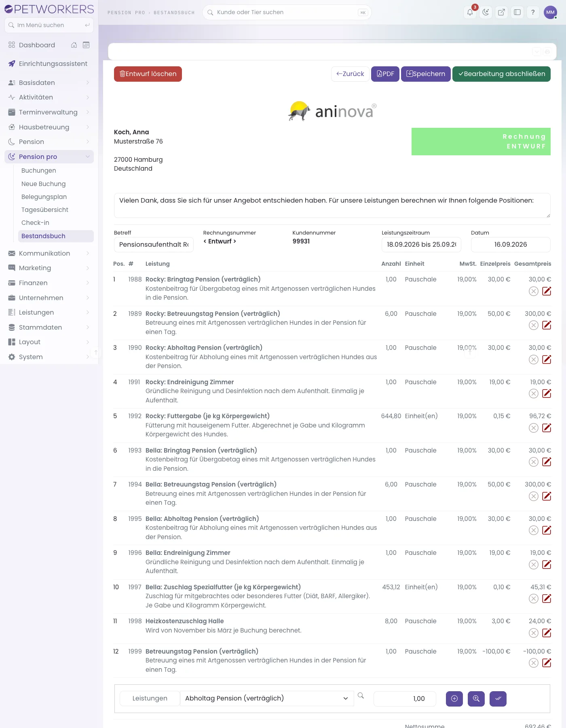Click magnifier-plus search service button

tap(476, 698)
